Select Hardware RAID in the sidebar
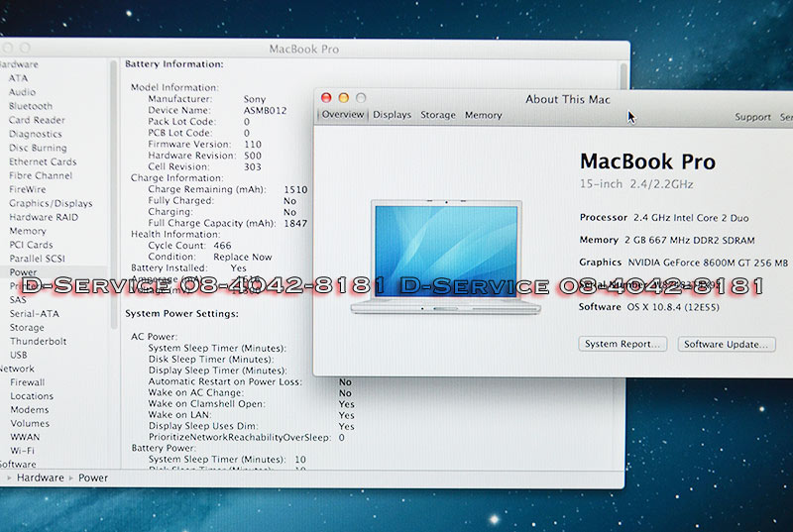This screenshot has height=532, width=793. point(44,217)
